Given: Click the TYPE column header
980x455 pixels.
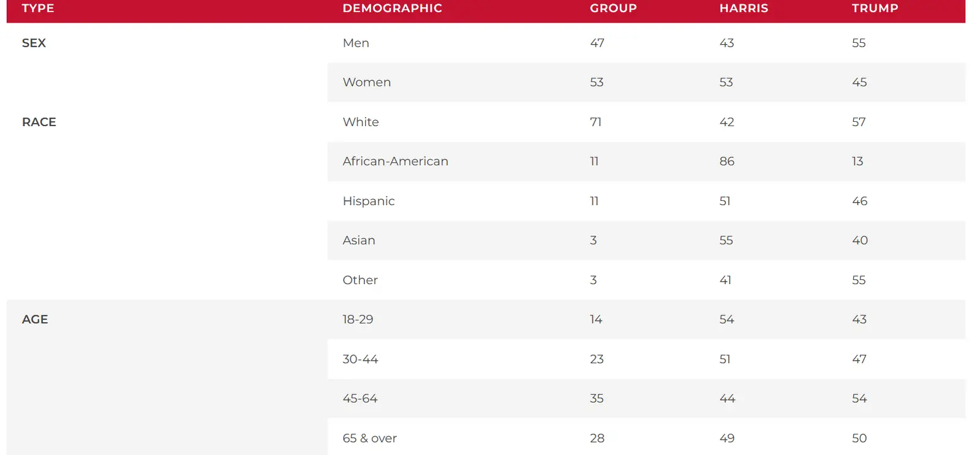Looking at the screenshot, I should tap(38, 9).
